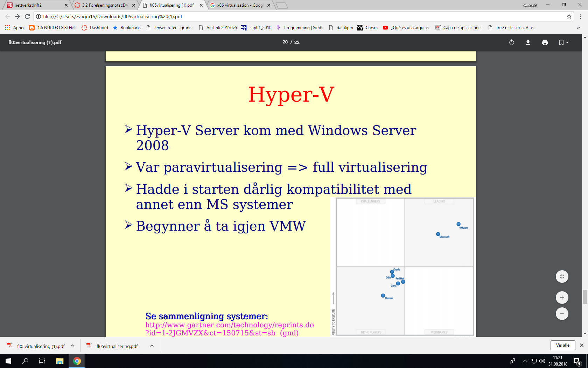Open network settings tray icon
The height and width of the screenshot is (368, 588).
pos(534,361)
